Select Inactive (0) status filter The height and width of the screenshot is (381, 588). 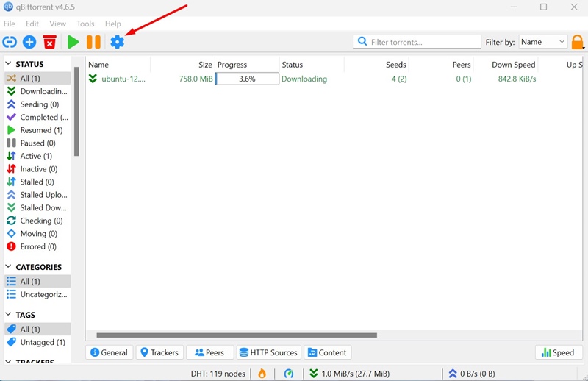pyautogui.click(x=37, y=169)
